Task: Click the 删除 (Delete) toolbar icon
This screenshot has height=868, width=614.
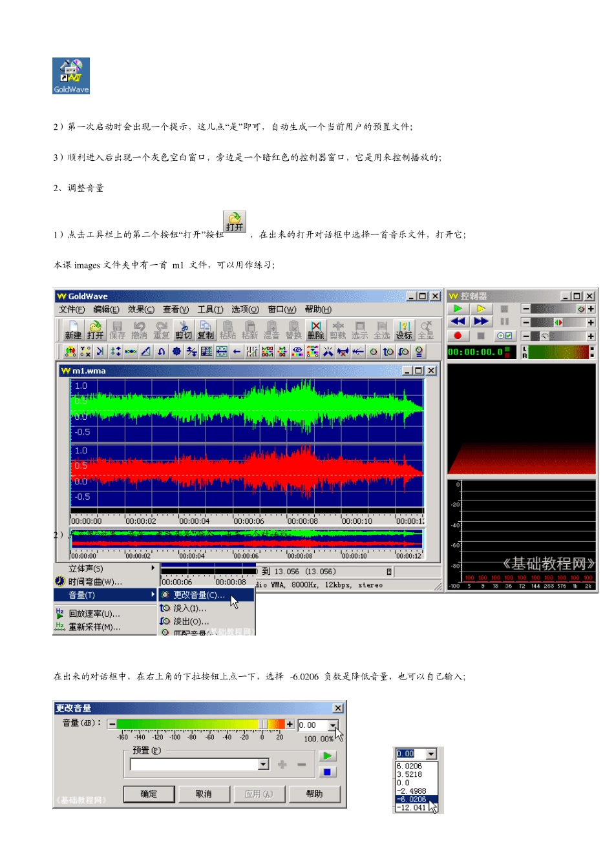Action: point(315,330)
